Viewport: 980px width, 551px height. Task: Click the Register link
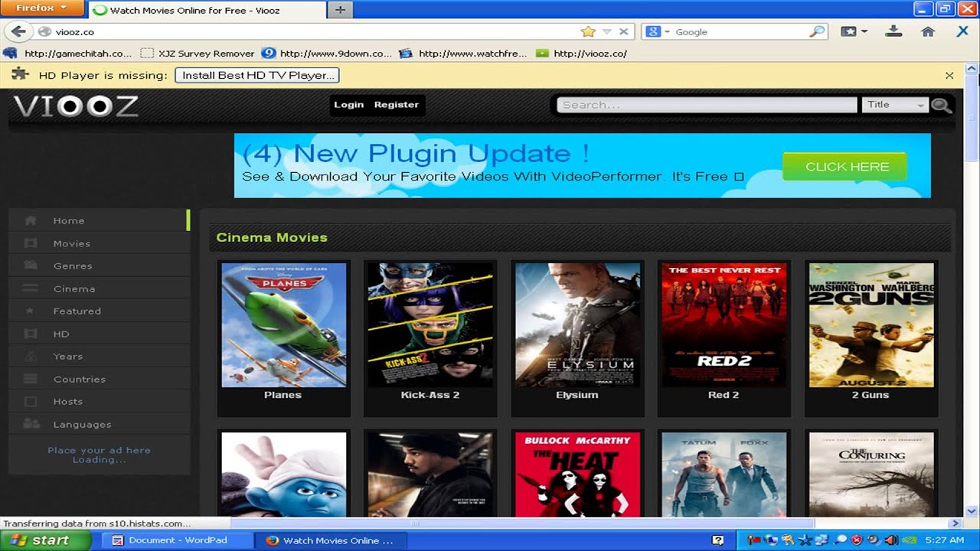coord(397,105)
